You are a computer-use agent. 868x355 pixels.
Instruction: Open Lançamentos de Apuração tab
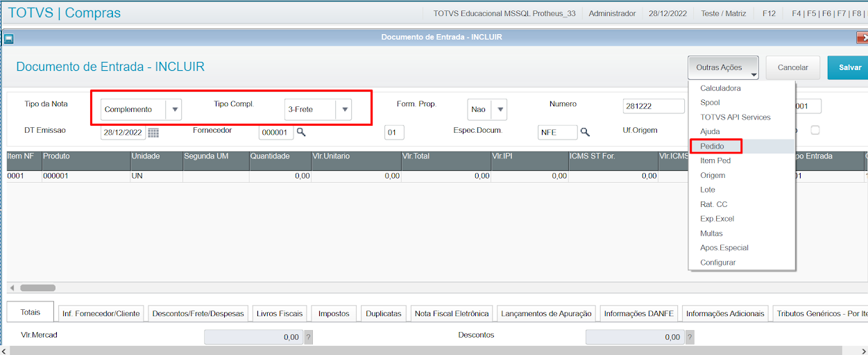click(x=546, y=313)
